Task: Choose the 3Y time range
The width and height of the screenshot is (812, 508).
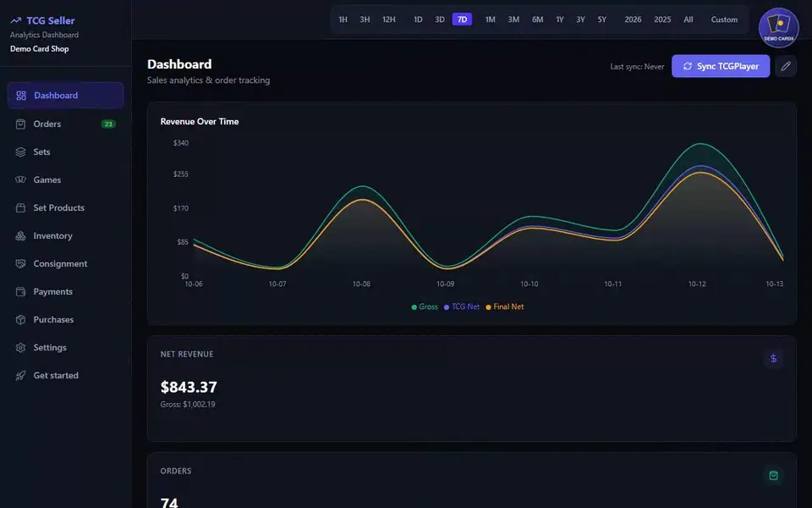Action: point(580,19)
